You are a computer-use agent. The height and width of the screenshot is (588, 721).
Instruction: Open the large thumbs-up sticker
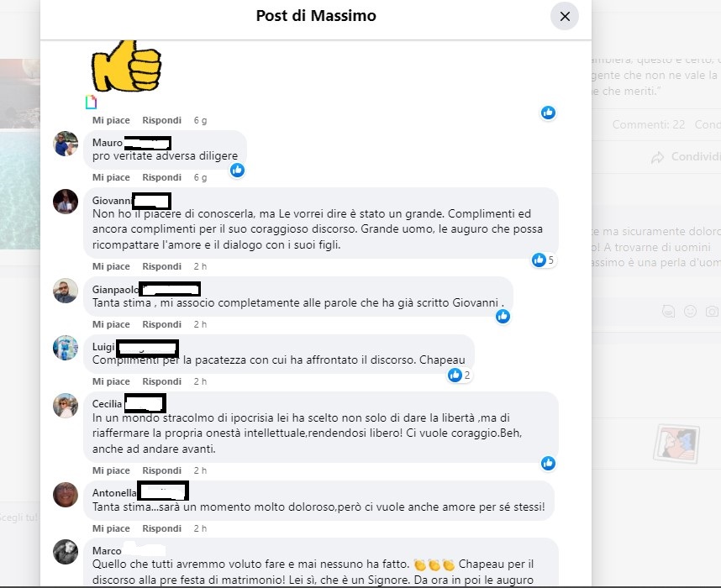(x=126, y=66)
